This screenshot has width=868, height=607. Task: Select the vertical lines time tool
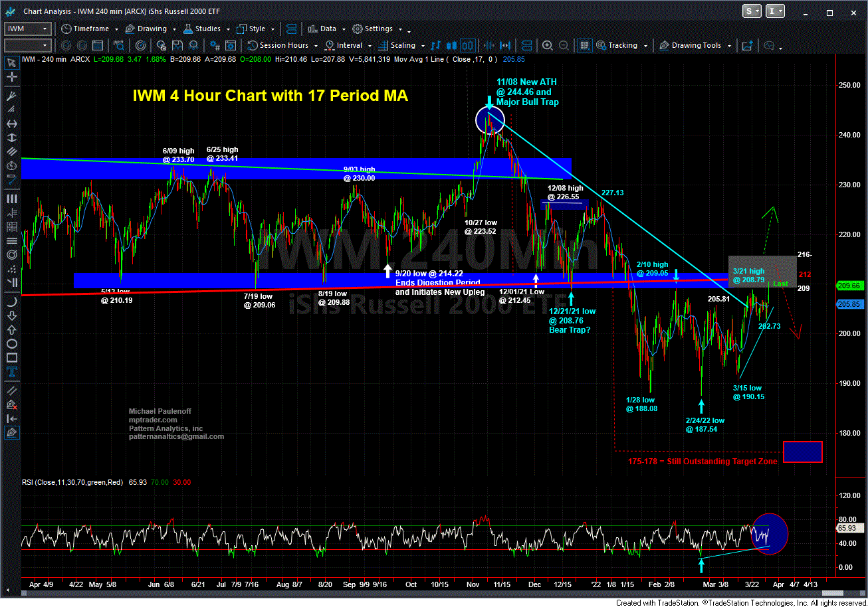11,199
